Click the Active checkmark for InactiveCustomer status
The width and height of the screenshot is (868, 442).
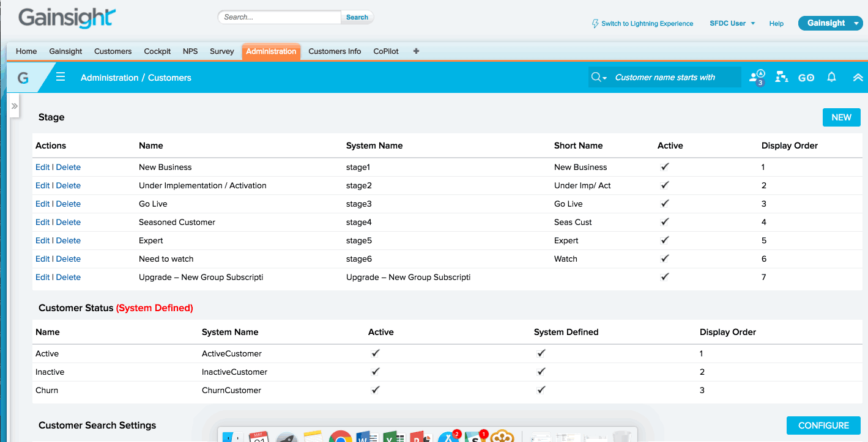coord(376,371)
